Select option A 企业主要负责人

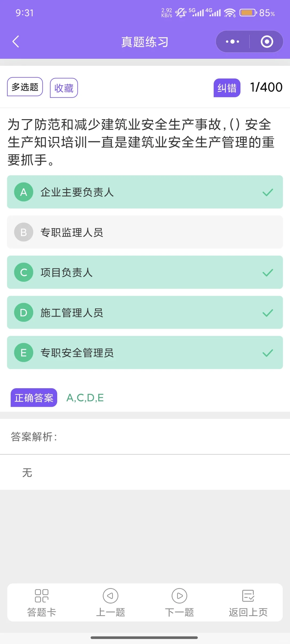point(145,192)
